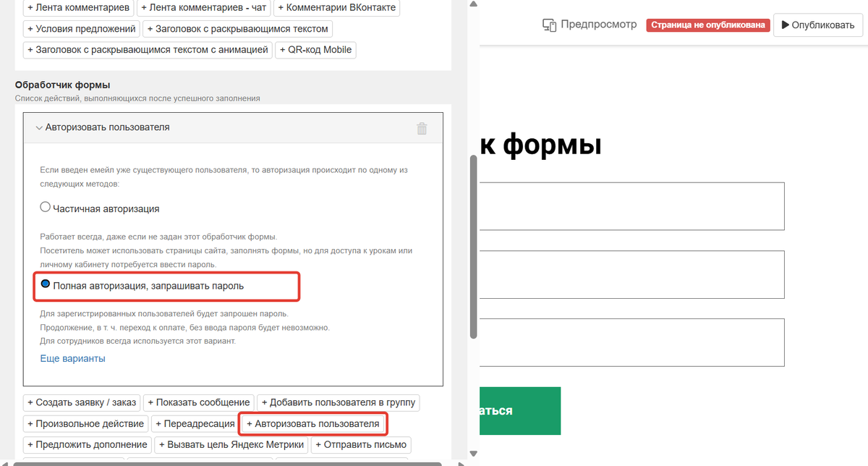Open the Еще варианты link

(x=72, y=357)
